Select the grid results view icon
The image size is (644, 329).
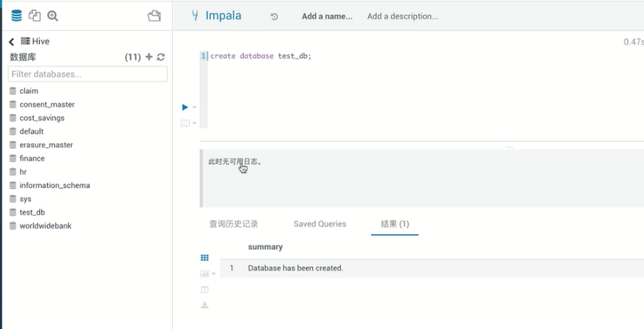pyautogui.click(x=204, y=258)
